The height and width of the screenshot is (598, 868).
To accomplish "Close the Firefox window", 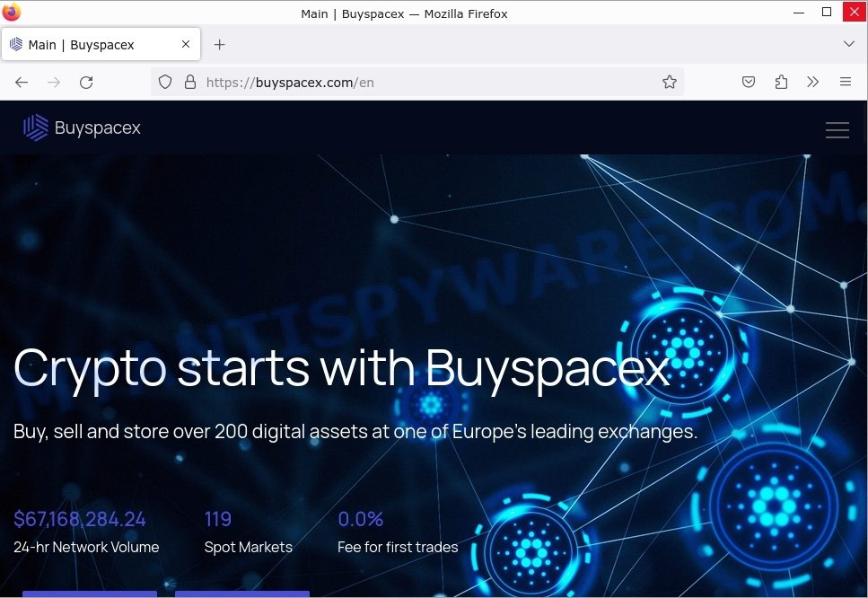I will pyautogui.click(x=855, y=13).
